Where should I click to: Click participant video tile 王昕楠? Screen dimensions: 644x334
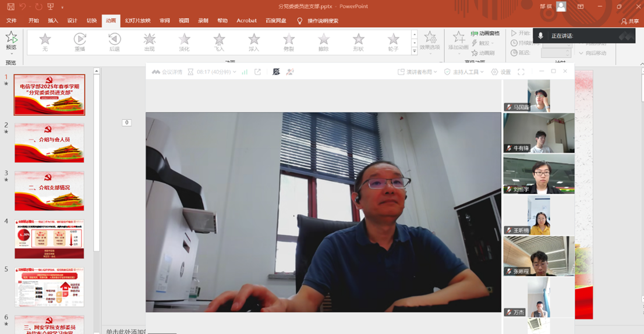pyautogui.click(x=539, y=215)
